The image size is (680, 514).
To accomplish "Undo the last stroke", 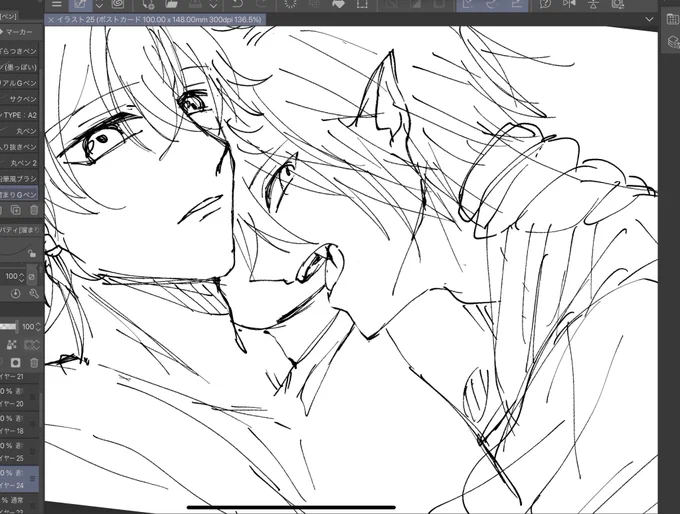I will [x=237, y=4].
